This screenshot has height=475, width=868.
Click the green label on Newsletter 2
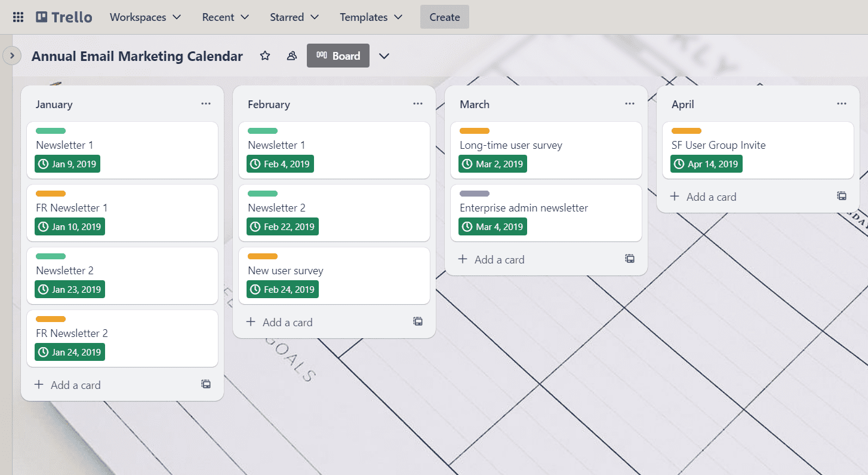pyautogui.click(x=51, y=255)
